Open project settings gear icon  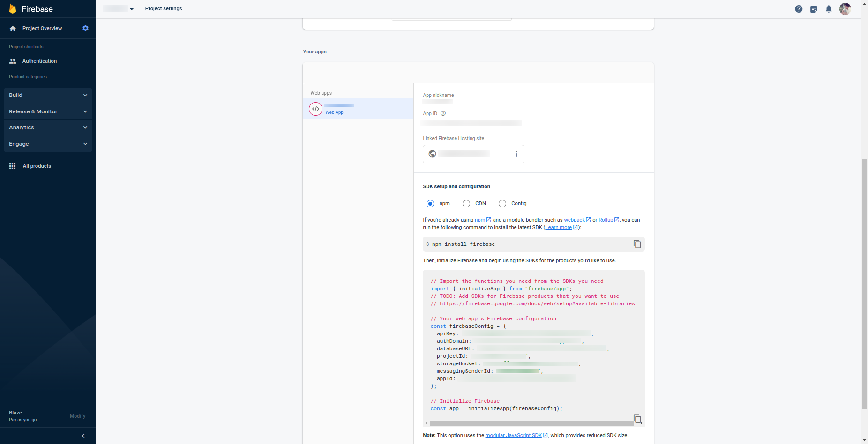pos(85,28)
